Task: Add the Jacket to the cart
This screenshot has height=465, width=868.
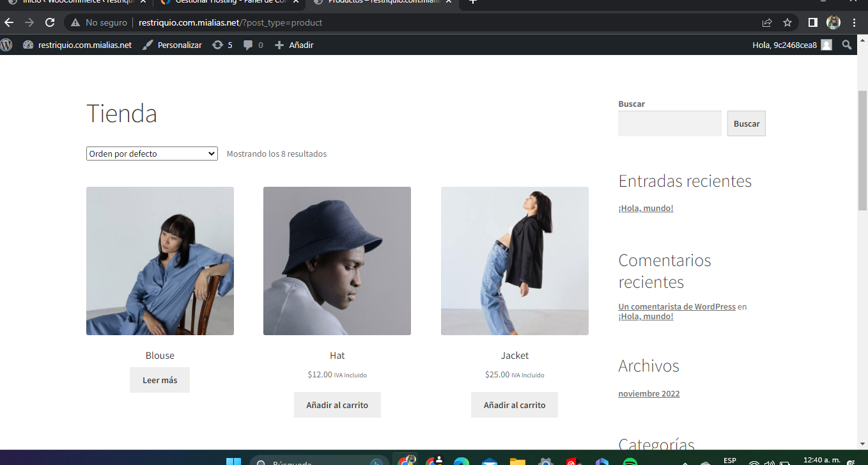Action: pyautogui.click(x=515, y=405)
